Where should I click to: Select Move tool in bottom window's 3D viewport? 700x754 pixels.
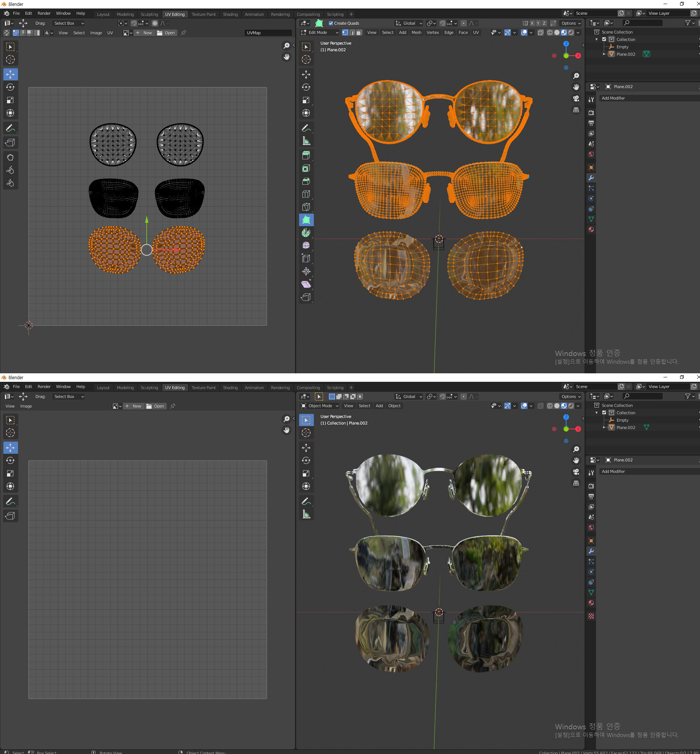(306, 447)
